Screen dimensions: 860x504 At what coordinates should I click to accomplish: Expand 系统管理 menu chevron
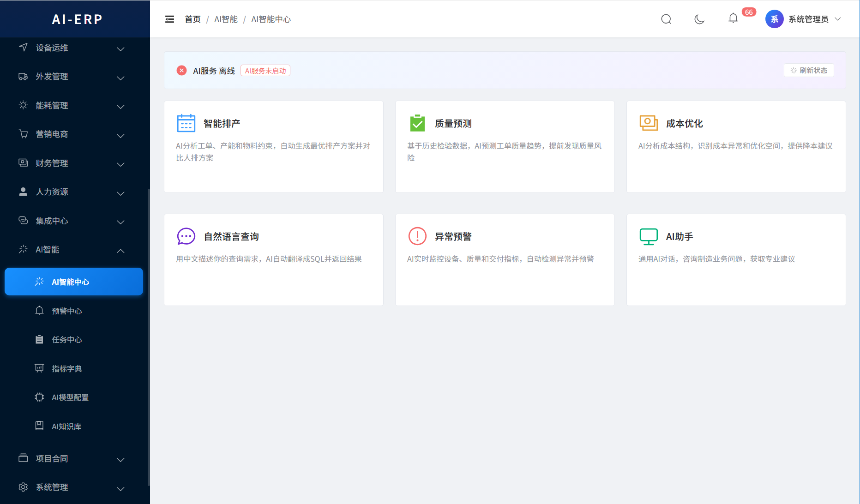click(120, 489)
